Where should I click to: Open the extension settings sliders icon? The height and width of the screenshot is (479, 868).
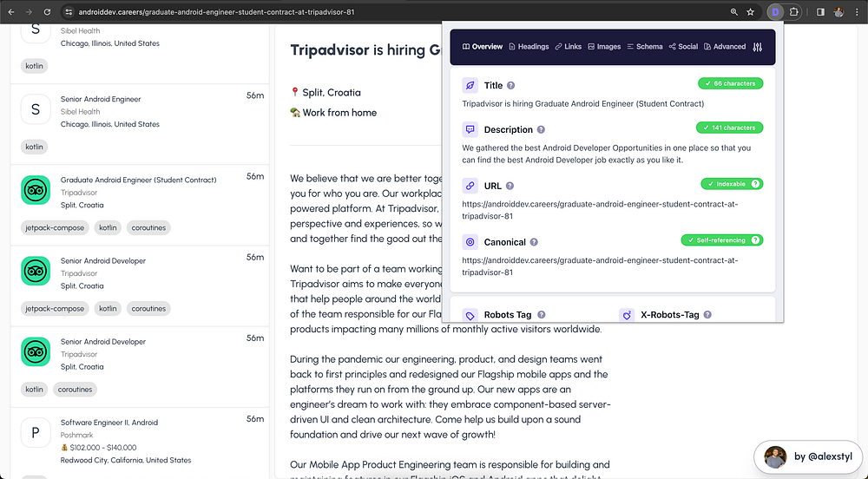[x=757, y=47]
